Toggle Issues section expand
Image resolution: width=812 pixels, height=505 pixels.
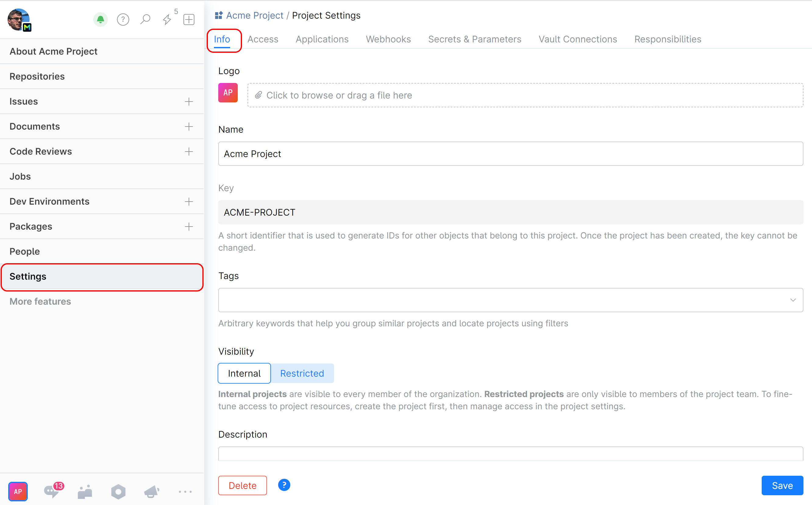pos(189,101)
